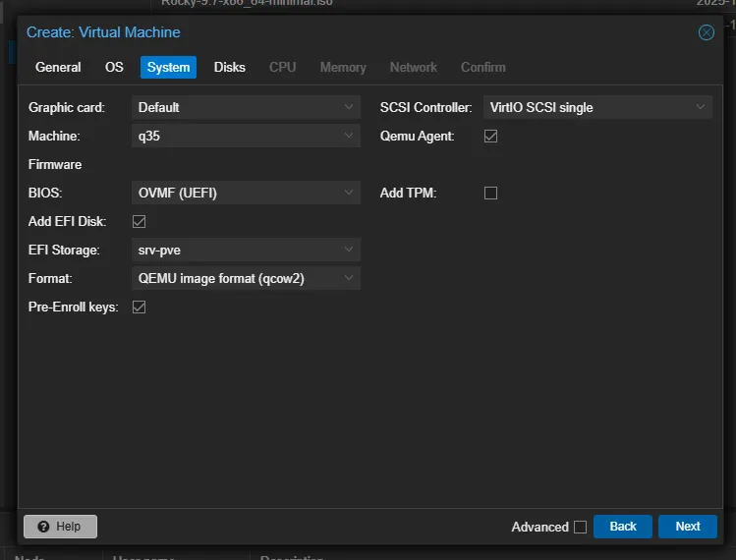Go to the Disks tab
Image resolution: width=736 pixels, height=560 pixels.
(230, 67)
